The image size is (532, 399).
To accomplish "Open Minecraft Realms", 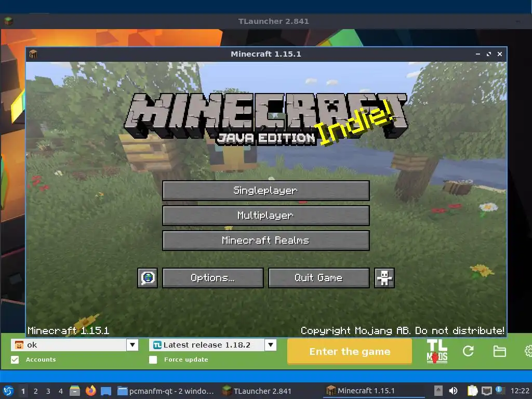I will tap(265, 241).
